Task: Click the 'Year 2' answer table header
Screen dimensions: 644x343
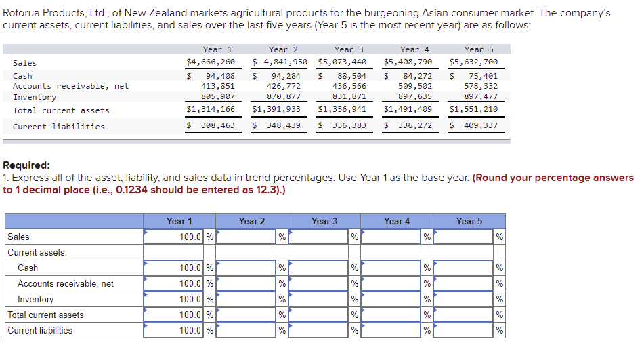Action: (252, 221)
